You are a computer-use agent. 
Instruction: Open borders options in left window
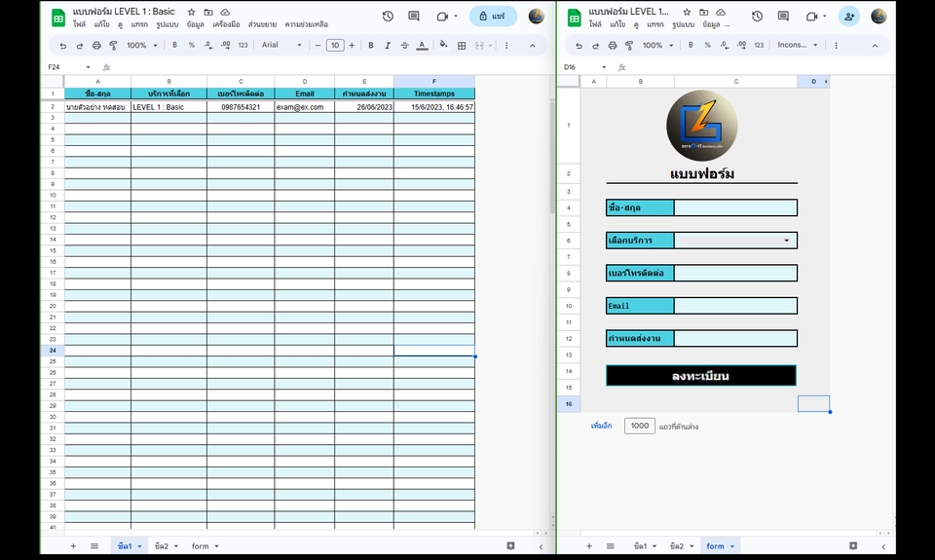[462, 46]
